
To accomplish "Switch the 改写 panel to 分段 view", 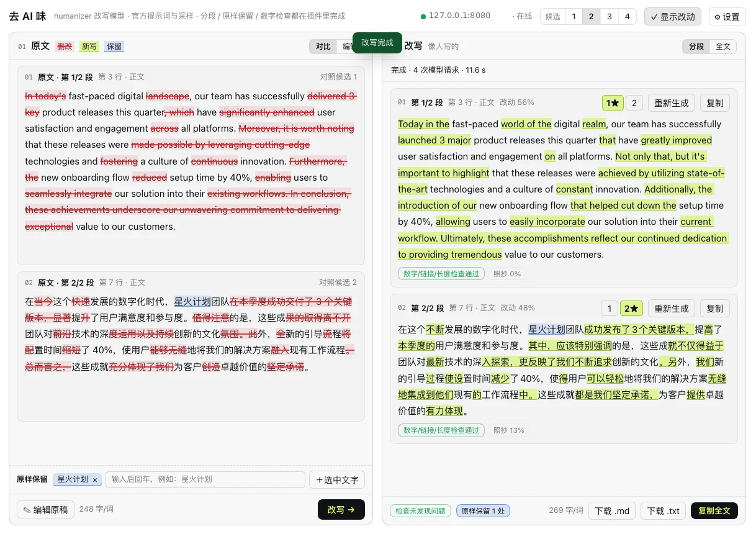I will [696, 47].
